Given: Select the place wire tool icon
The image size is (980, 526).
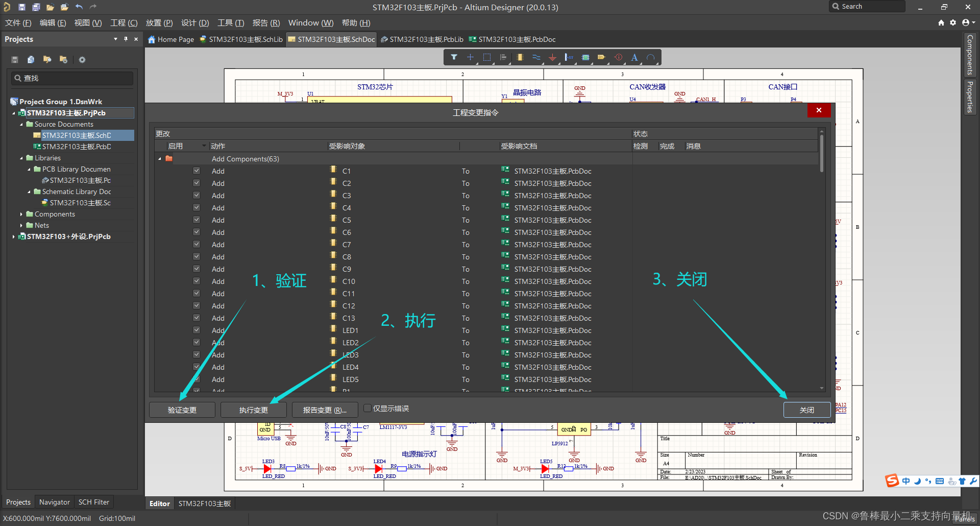Looking at the screenshot, I should 536,57.
